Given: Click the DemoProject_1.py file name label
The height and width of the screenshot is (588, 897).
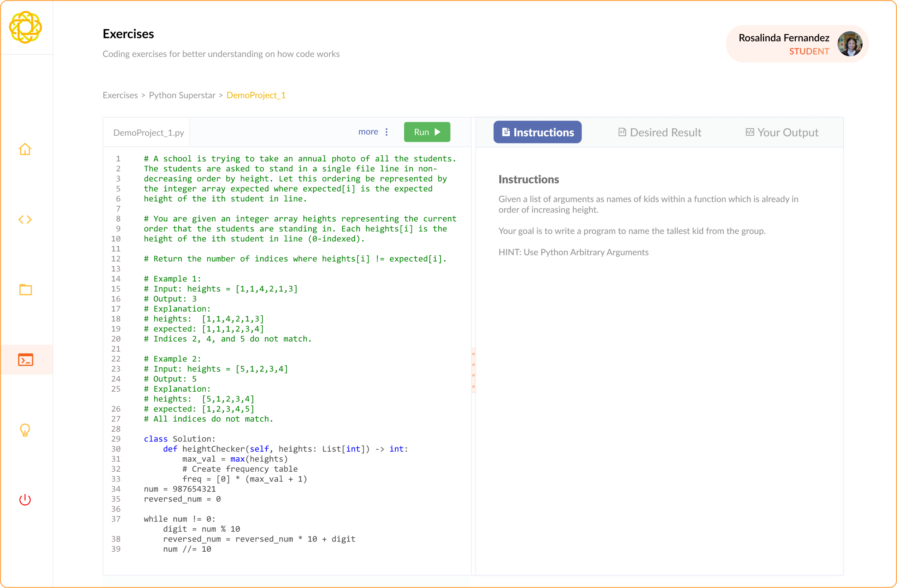Looking at the screenshot, I should pos(148,132).
